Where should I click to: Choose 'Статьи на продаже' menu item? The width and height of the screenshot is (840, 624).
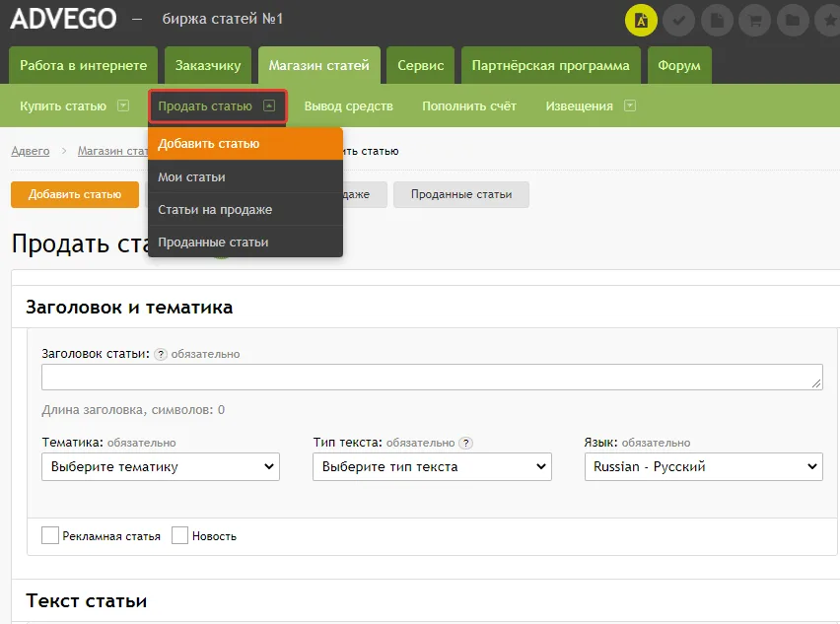[x=215, y=210]
